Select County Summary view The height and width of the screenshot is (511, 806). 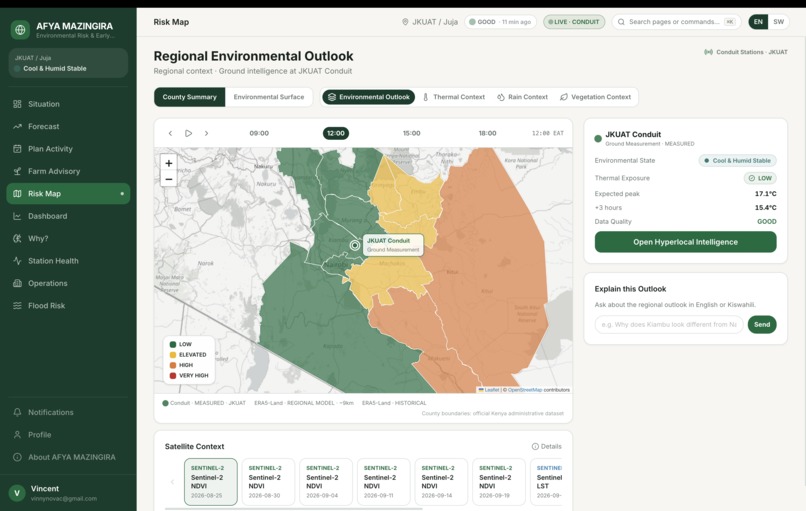coord(190,97)
